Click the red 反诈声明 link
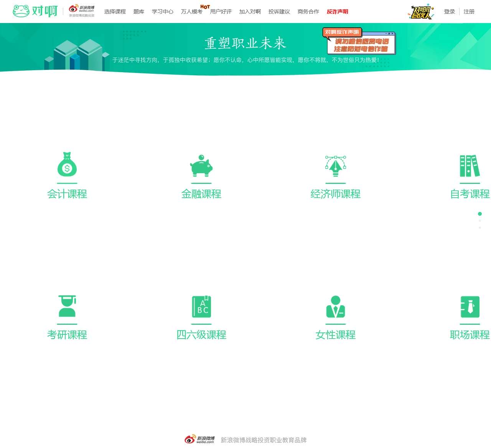The image size is (491, 448). point(337,12)
